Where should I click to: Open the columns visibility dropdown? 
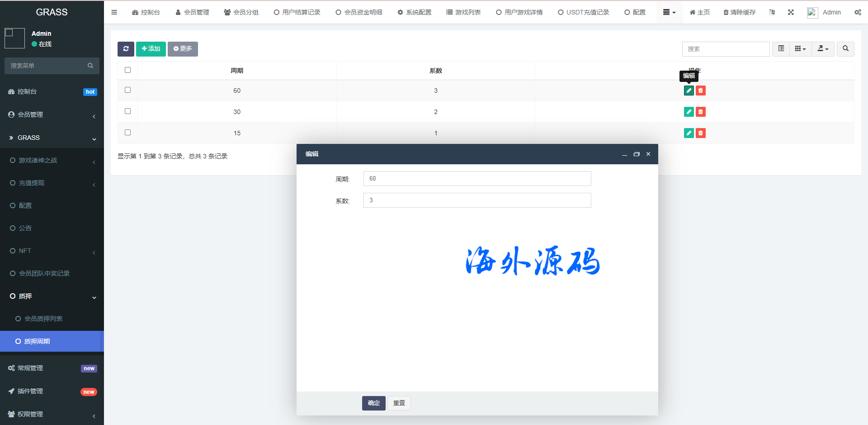coord(800,49)
